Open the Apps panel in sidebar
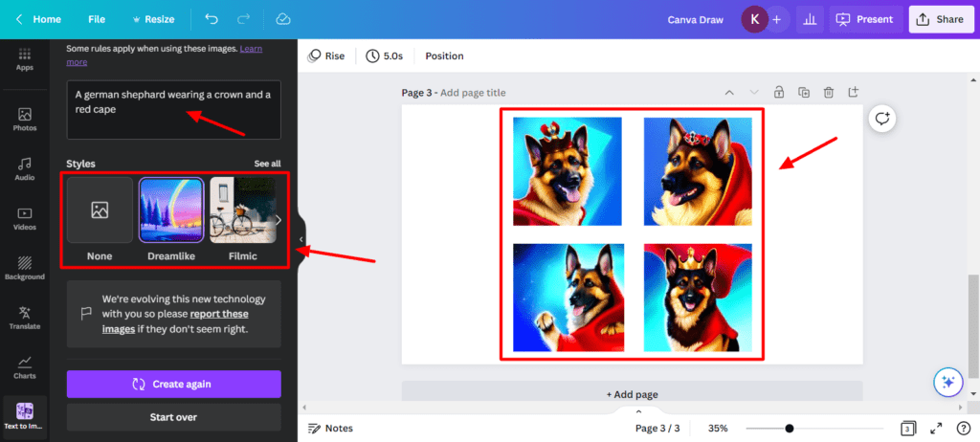Screen dimensions: 980x442 click(x=24, y=59)
